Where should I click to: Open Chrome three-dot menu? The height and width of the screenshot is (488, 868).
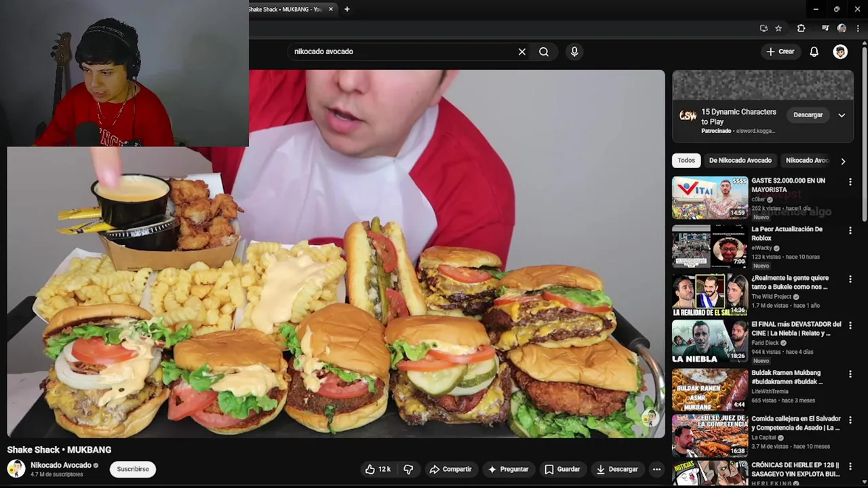coord(857,28)
